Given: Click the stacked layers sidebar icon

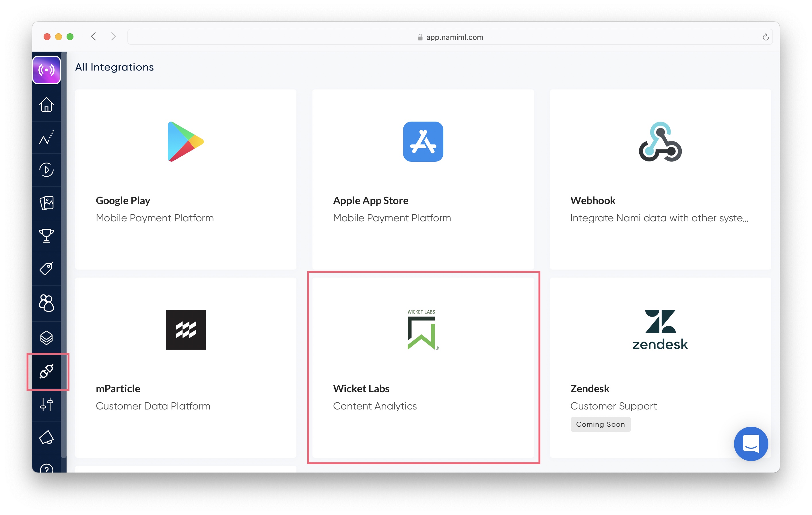Looking at the screenshot, I should [46, 338].
